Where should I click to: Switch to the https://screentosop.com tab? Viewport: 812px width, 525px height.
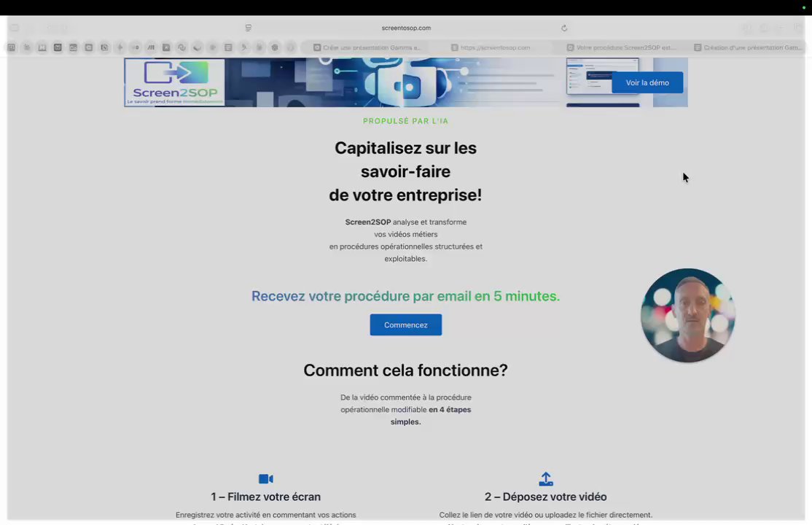(490, 47)
